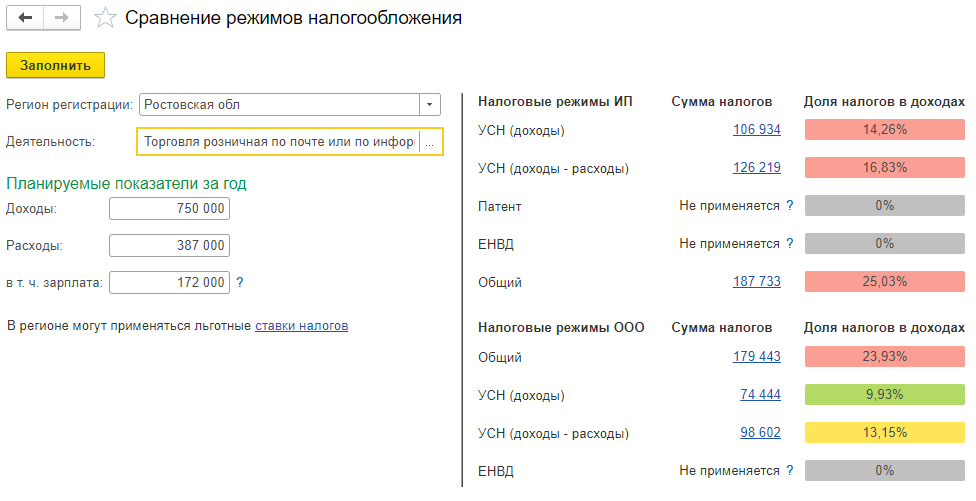976x501 pixels.
Task: Click question mark beside ИП ЕНВД Не применяется
Action: point(790,243)
